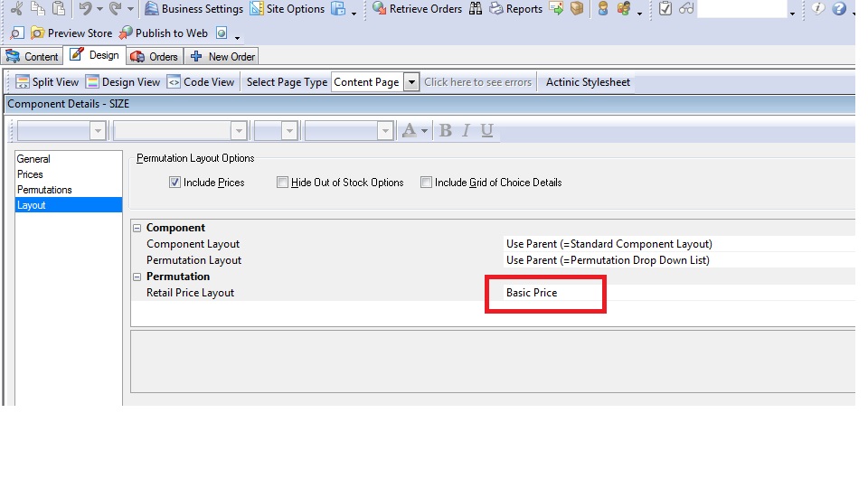Open the Select Page Type dropdown
Image resolution: width=868 pixels, height=488 pixels.
(x=411, y=82)
